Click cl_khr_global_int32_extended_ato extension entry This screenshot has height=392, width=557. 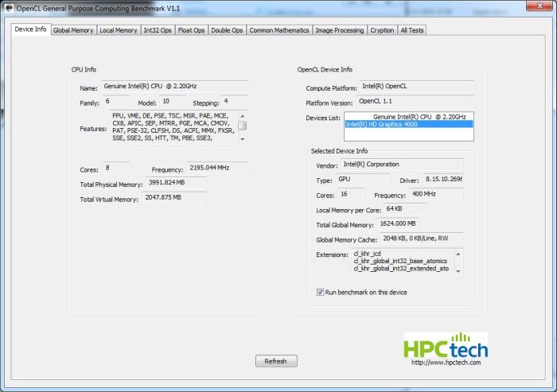401,269
